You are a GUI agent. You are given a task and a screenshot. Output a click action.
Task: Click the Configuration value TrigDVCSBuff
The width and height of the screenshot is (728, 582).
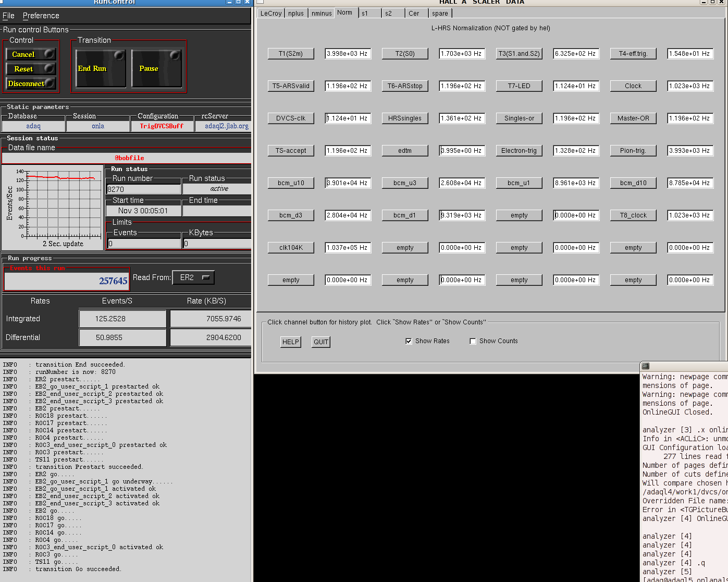coord(162,126)
